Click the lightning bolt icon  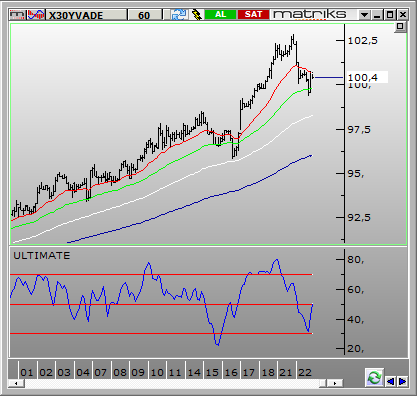(197, 15)
